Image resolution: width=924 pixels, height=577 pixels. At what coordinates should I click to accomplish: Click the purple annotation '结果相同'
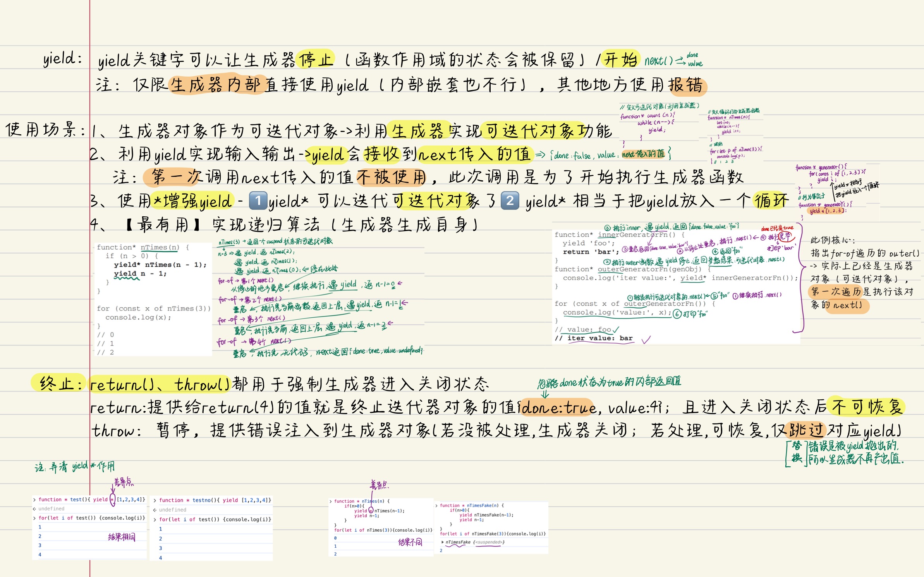(x=122, y=537)
